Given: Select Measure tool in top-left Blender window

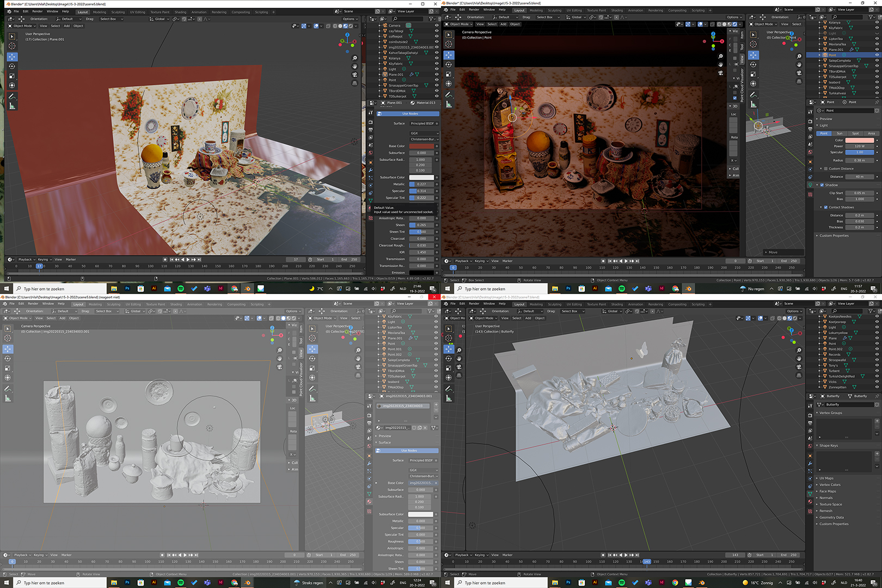Looking at the screenshot, I should point(12,106).
